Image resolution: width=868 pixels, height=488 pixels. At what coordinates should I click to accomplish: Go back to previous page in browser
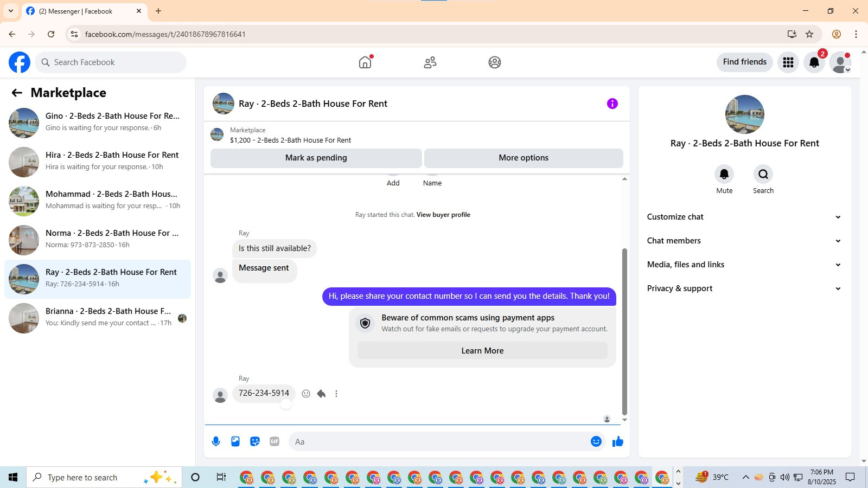click(12, 34)
